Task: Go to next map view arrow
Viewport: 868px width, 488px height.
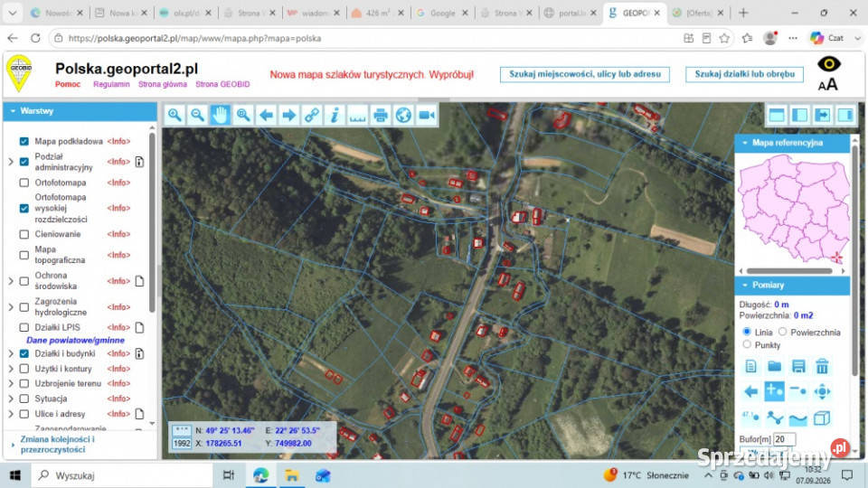Action: pyautogui.click(x=289, y=115)
